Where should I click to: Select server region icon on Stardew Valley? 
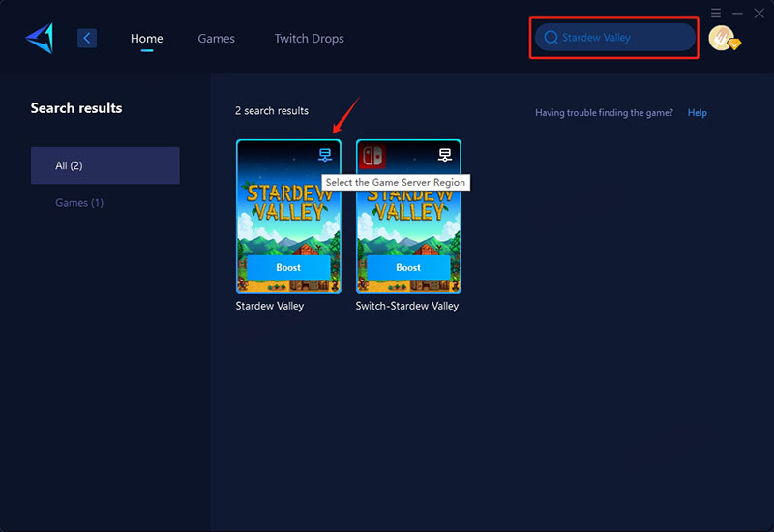click(x=325, y=155)
